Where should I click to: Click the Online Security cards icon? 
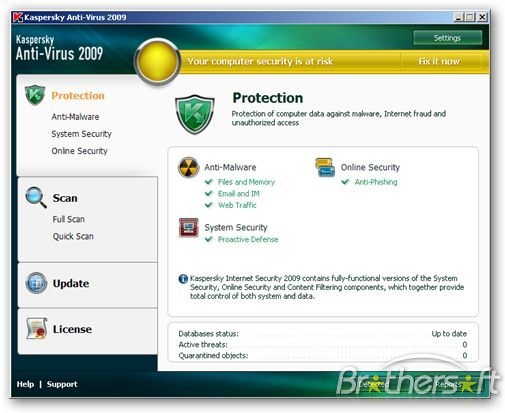325,167
